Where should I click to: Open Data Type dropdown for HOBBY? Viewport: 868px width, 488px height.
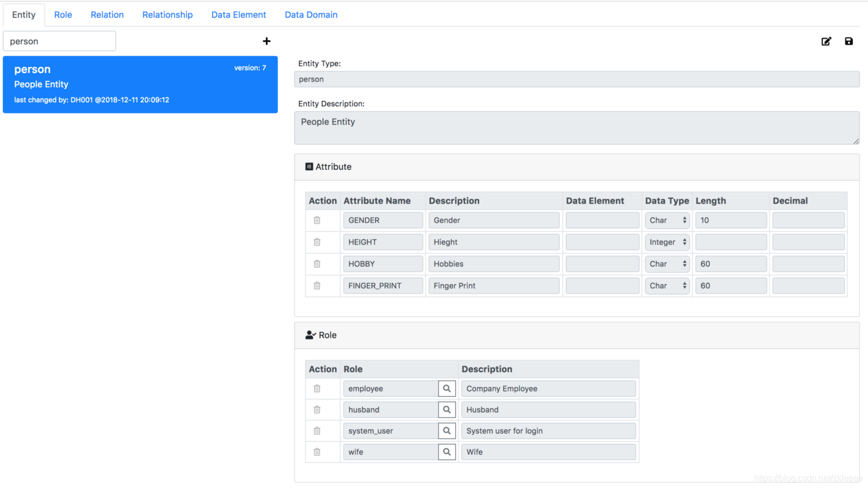tap(667, 264)
